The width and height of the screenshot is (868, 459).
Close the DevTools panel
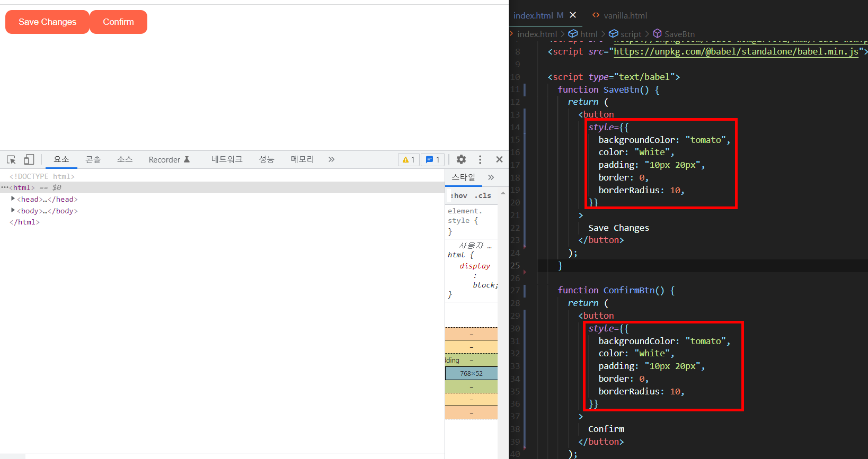(x=499, y=159)
